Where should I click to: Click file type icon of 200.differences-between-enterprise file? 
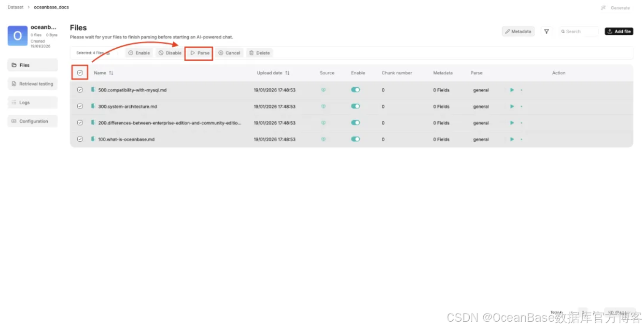pos(93,123)
